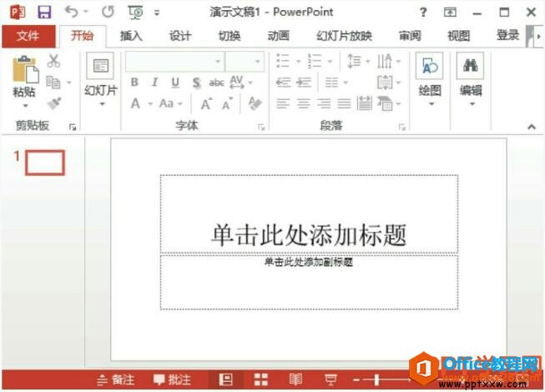Expand the 幻灯片 dropdown arrow
The width and height of the screenshot is (545, 392).
coord(102,103)
